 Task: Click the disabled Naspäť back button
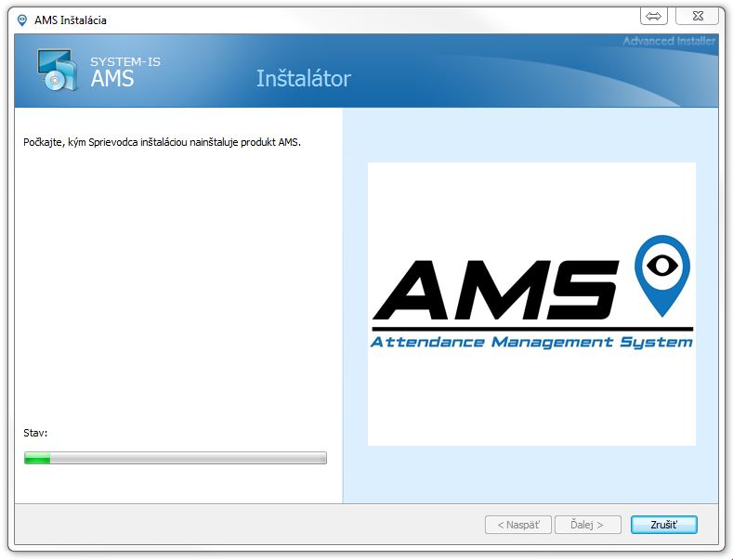518,525
